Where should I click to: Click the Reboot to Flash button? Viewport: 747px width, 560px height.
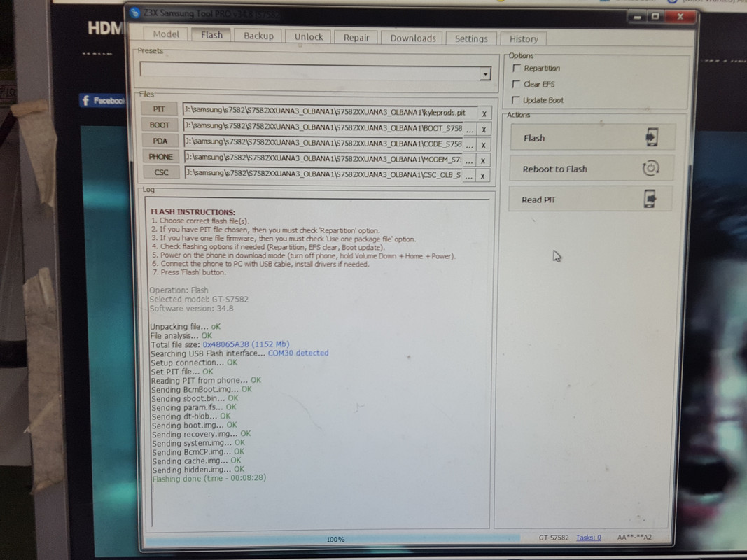(592, 169)
